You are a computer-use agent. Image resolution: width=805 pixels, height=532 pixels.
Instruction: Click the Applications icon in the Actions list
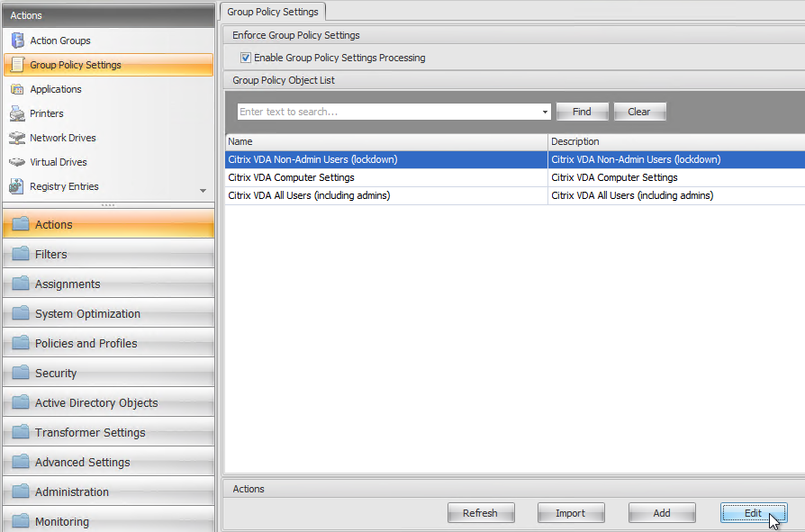pos(17,89)
